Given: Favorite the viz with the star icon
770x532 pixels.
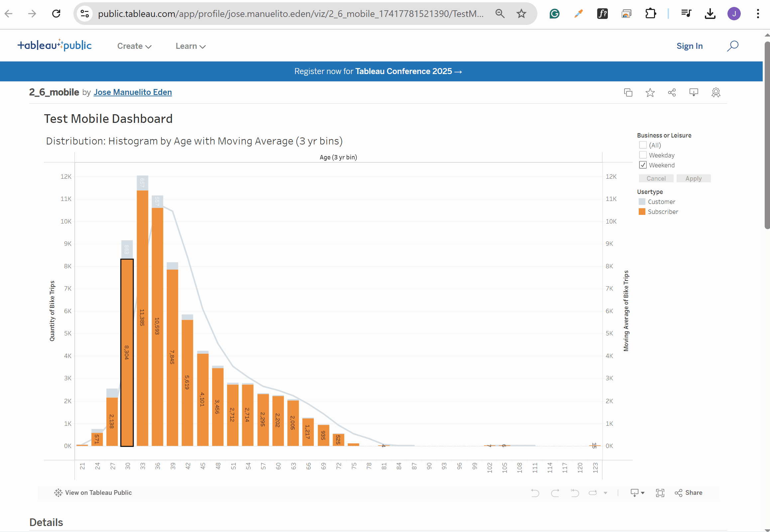Looking at the screenshot, I should pos(650,92).
